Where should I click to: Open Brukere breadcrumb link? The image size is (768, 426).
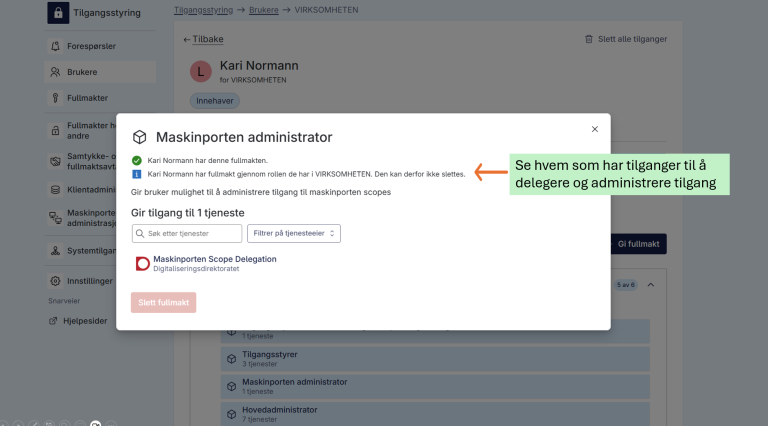coord(264,10)
